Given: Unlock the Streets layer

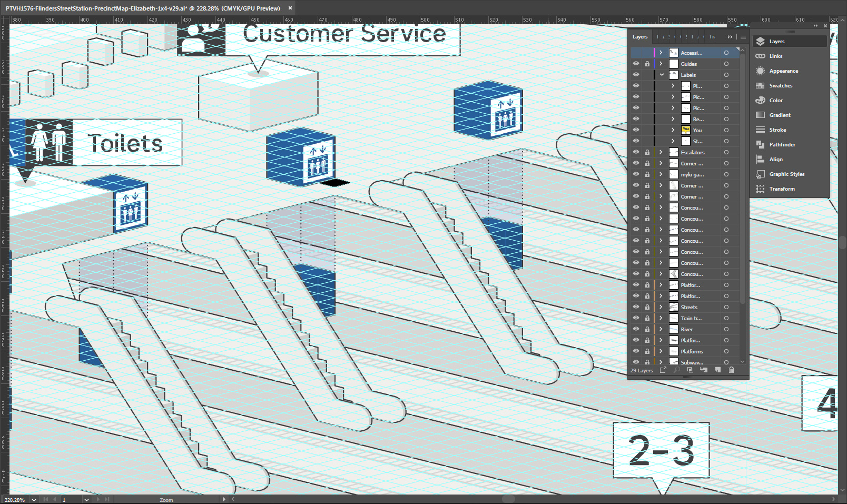Looking at the screenshot, I should [647, 307].
